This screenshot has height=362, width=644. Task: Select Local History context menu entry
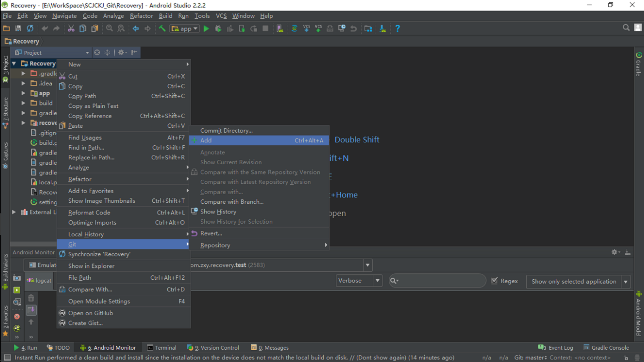point(123,234)
